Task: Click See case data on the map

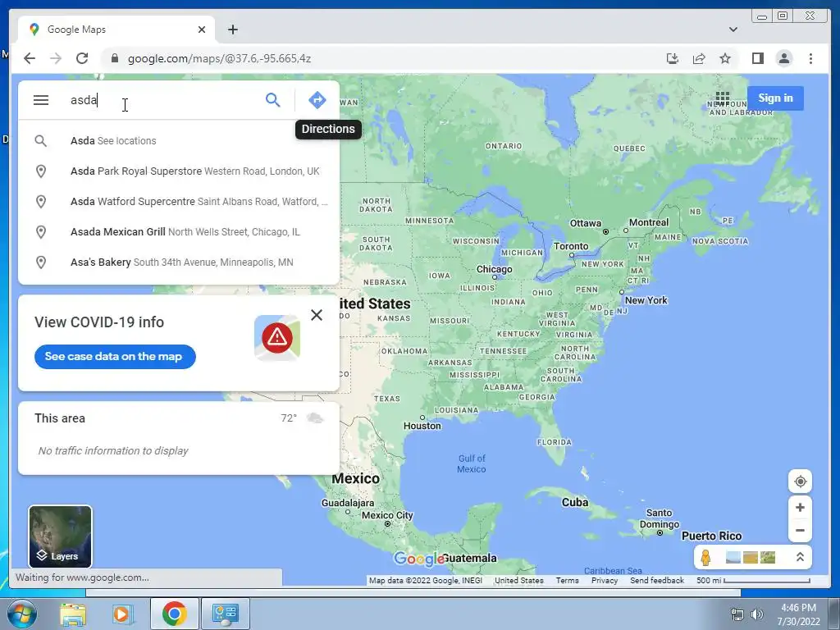Action: pos(115,357)
